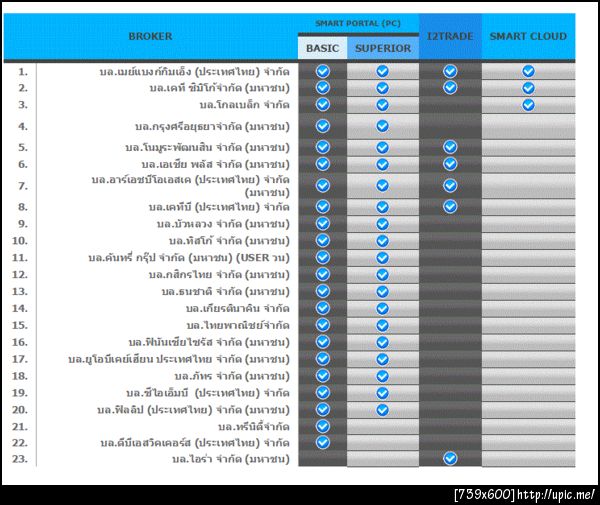
Task: Click the SUPERIOR checkmark in row 14
Action: (x=382, y=308)
